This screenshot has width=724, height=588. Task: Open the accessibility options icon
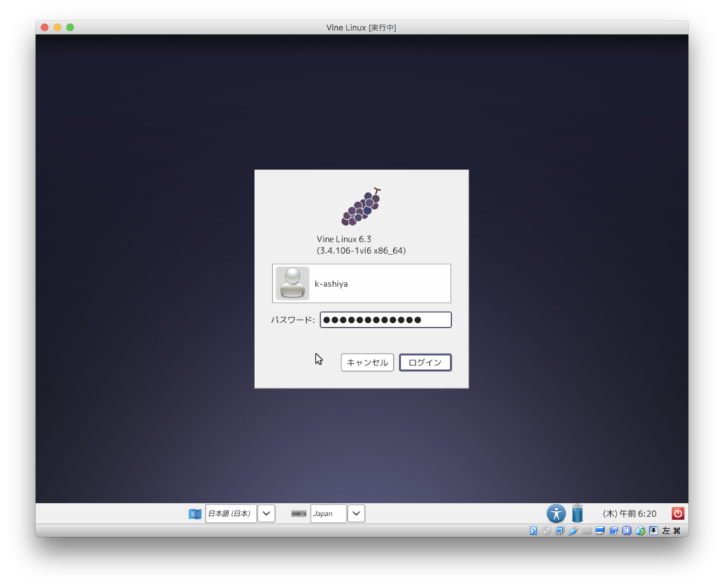click(x=556, y=513)
